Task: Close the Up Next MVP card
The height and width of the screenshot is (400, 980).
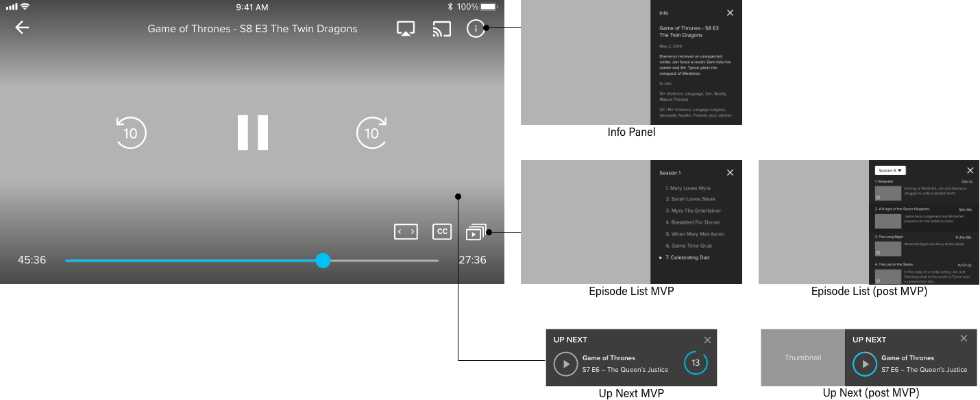Action: pos(707,340)
